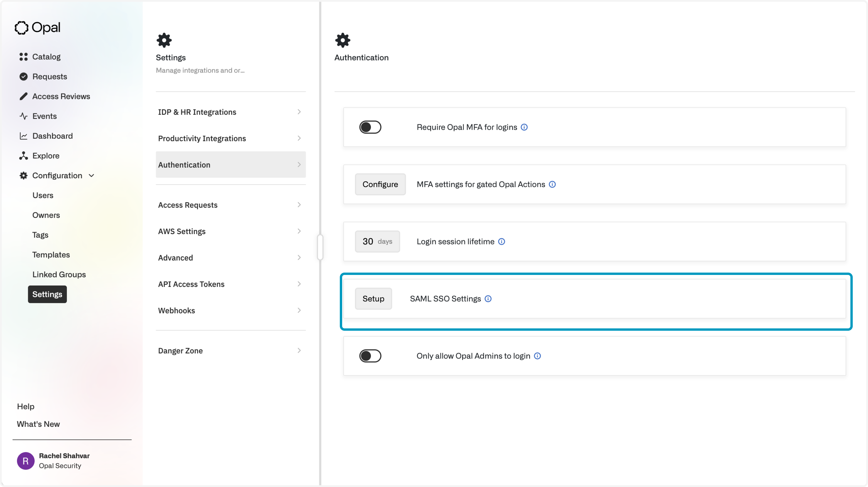The height and width of the screenshot is (487, 868).
Task: Open Catalog via its grid icon
Action: (x=23, y=57)
